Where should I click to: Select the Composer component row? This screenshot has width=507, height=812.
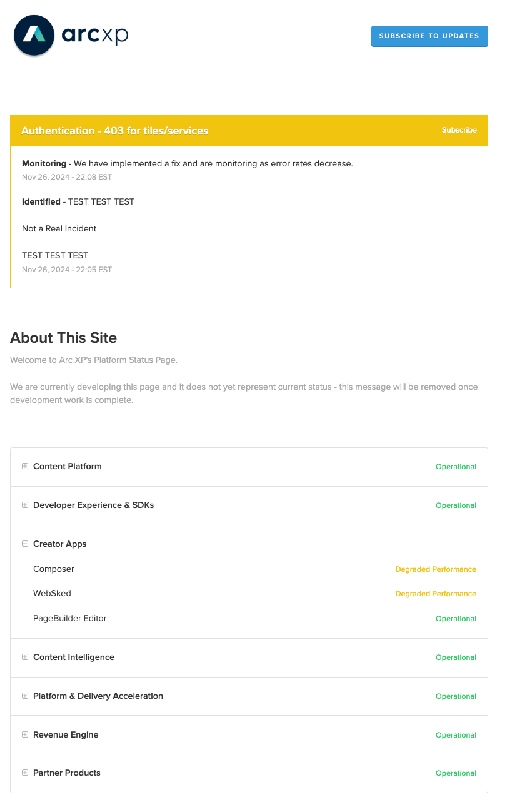pos(249,569)
